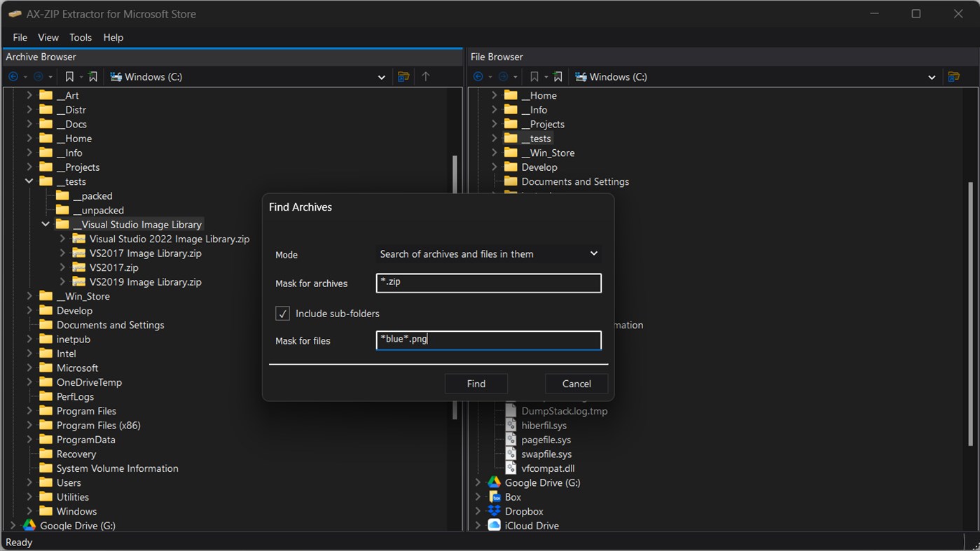Viewport: 980px width, 551px height.
Task: Collapse the __Visual Studio Image Library folder
Action: pos(45,223)
